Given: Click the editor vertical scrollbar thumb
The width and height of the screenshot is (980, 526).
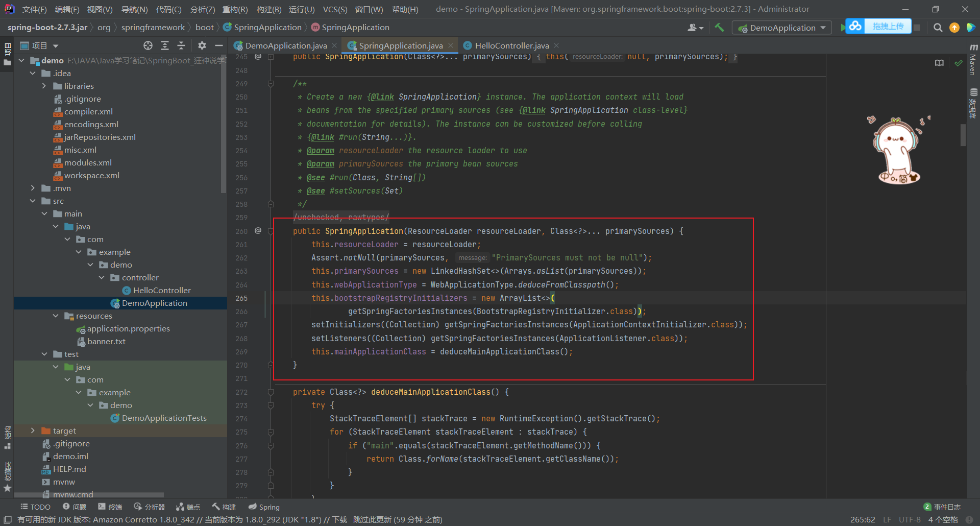Looking at the screenshot, I should point(963,135).
